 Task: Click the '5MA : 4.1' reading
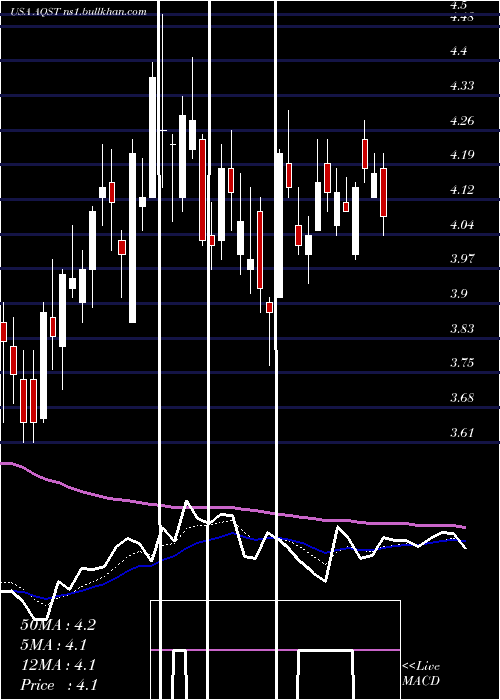(x=54, y=645)
